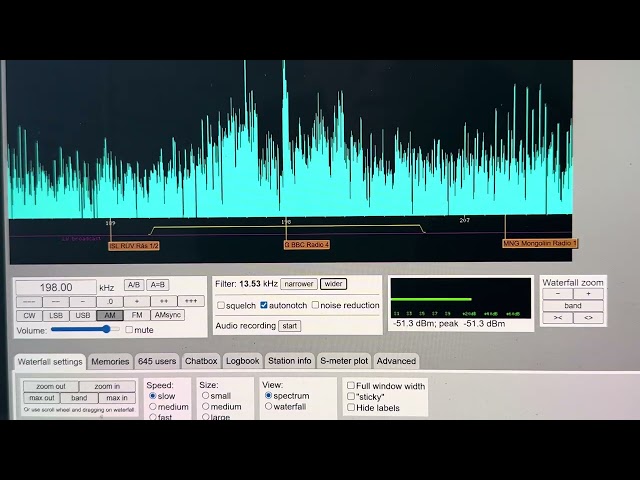Open the S-meter plot tab
640x480 pixels.
[344, 361]
